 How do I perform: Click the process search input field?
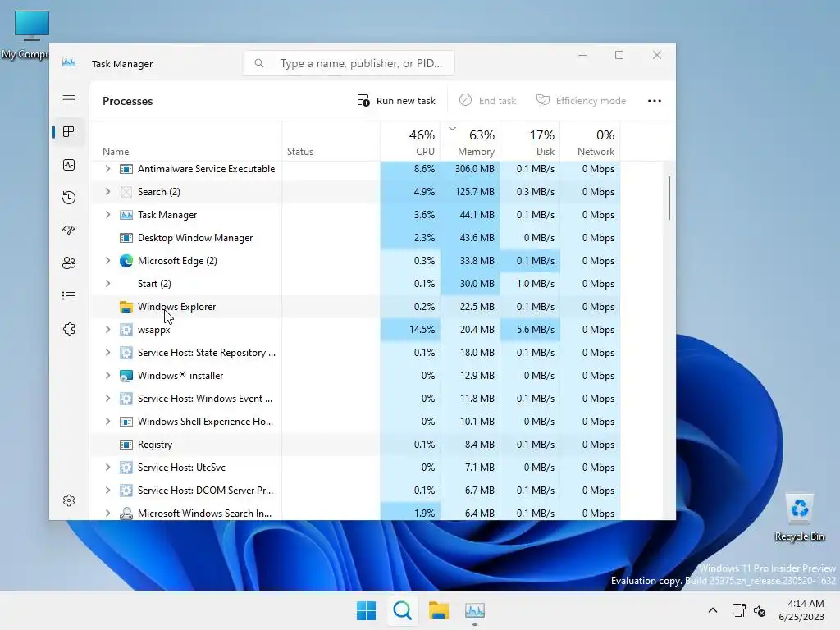pyautogui.click(x=349, y=63)
